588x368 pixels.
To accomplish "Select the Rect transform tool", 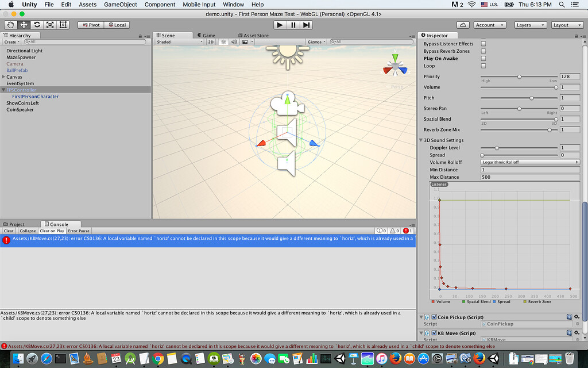I will [63, 25].
